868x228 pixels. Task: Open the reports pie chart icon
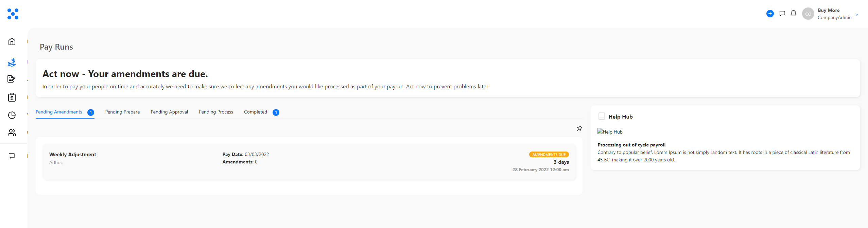point(12,115)
